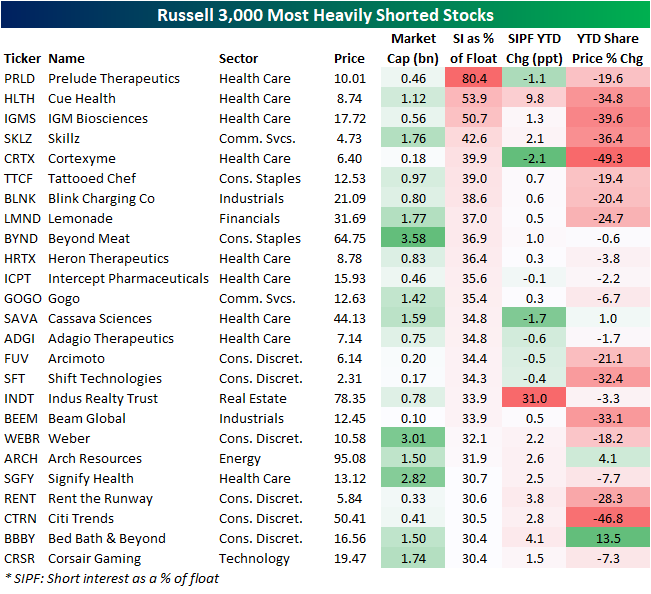The image size is (651, 594).
Task: Select the CRSR ticker cell
Action: click(21, 558)
